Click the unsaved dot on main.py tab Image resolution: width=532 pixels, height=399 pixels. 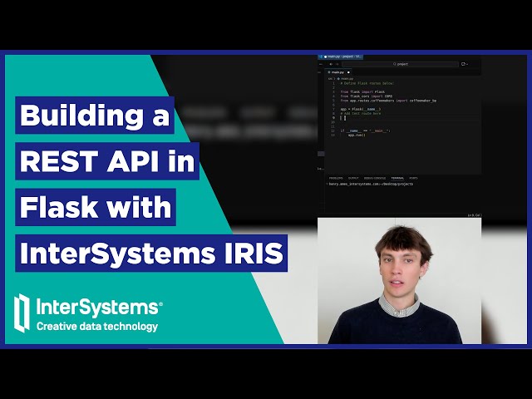click(348, 72)
